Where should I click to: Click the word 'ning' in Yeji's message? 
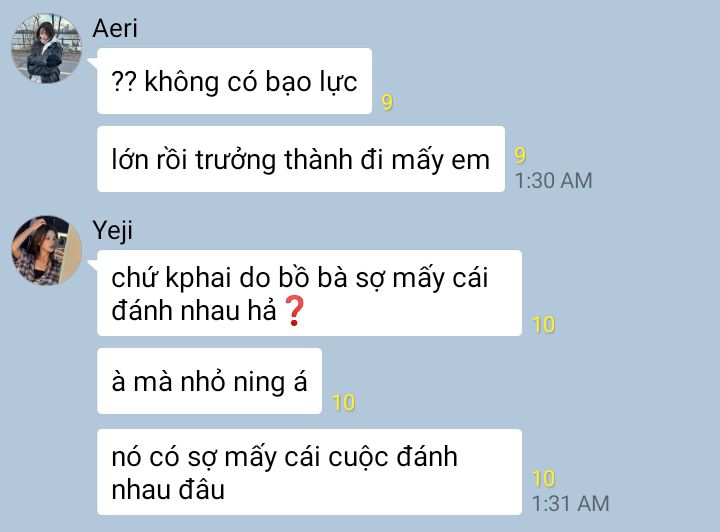tap(259, 383)
